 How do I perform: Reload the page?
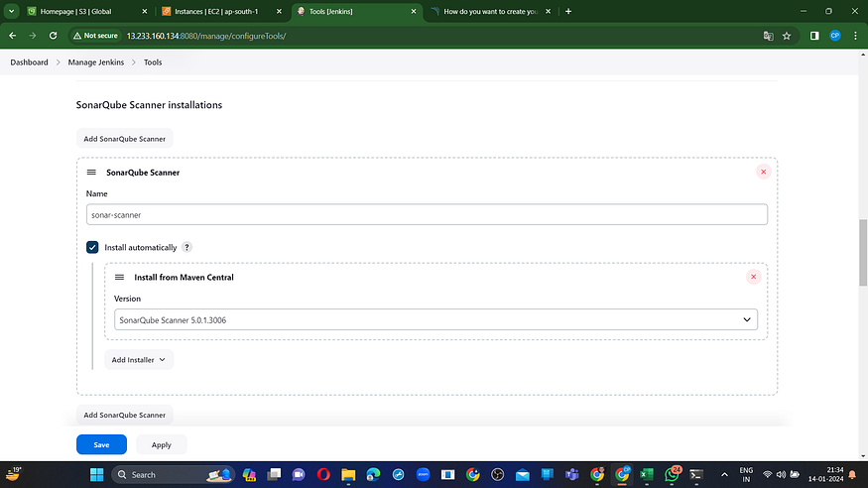pyautogui.click(x=54, y=36)
